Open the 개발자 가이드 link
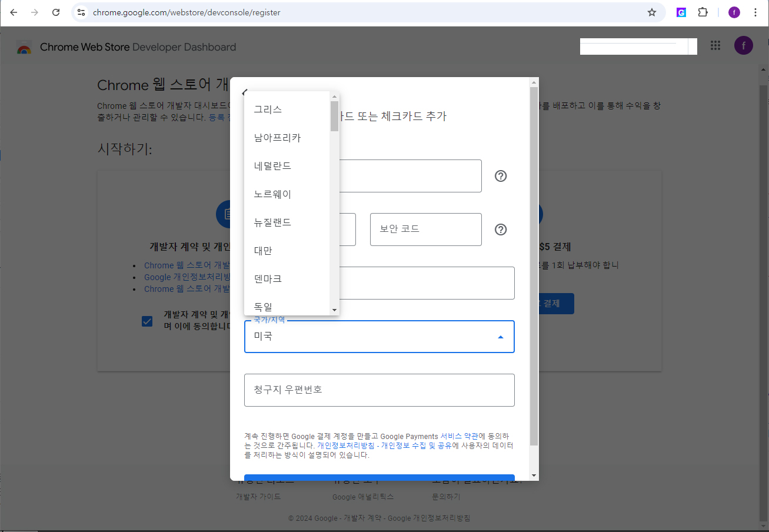The width and height of the screenshot is (769, 532). pos(258,497)
